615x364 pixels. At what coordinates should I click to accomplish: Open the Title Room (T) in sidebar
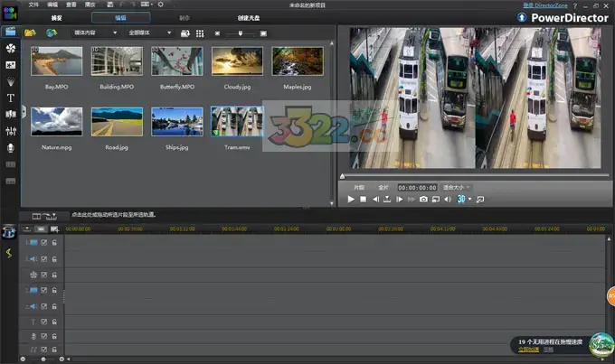(11, 97)
